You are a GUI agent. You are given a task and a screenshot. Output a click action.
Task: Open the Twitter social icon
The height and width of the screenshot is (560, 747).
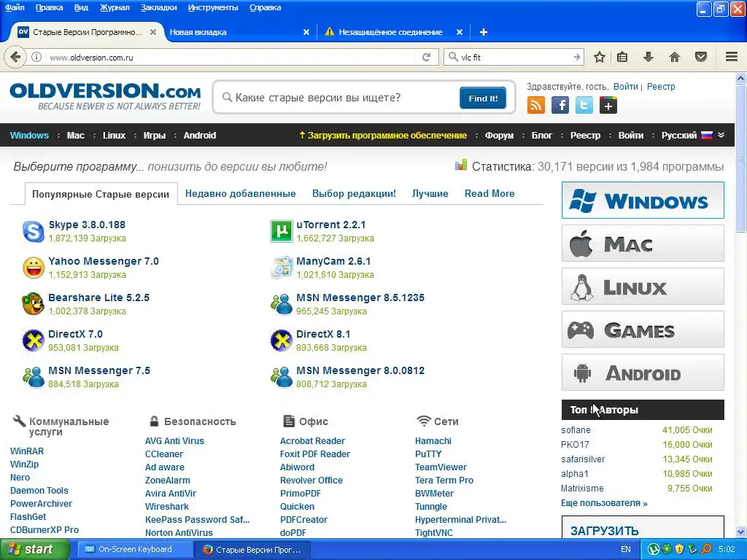coord(584,105)
